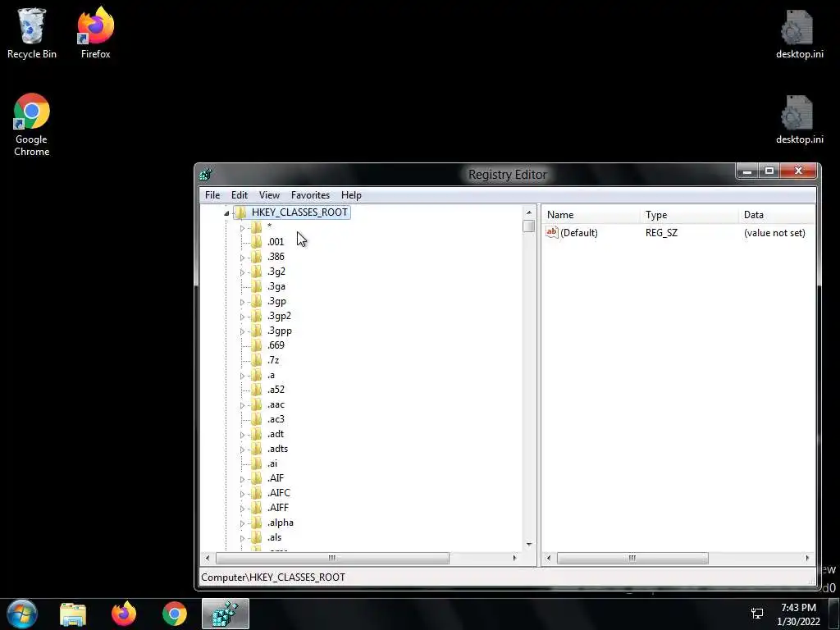Image resolution: width=840 pixels, height=630 pixels.
Task: Expand the .3g2 registry key
Action: (242, 272)
